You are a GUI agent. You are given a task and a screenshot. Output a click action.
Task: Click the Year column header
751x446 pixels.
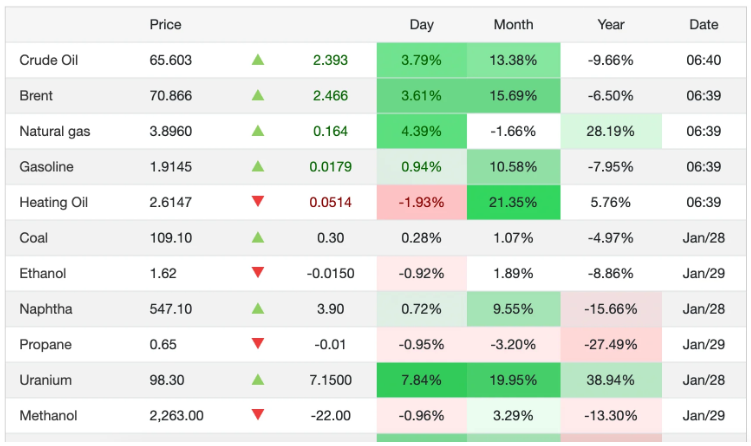(x=611, y=24)
